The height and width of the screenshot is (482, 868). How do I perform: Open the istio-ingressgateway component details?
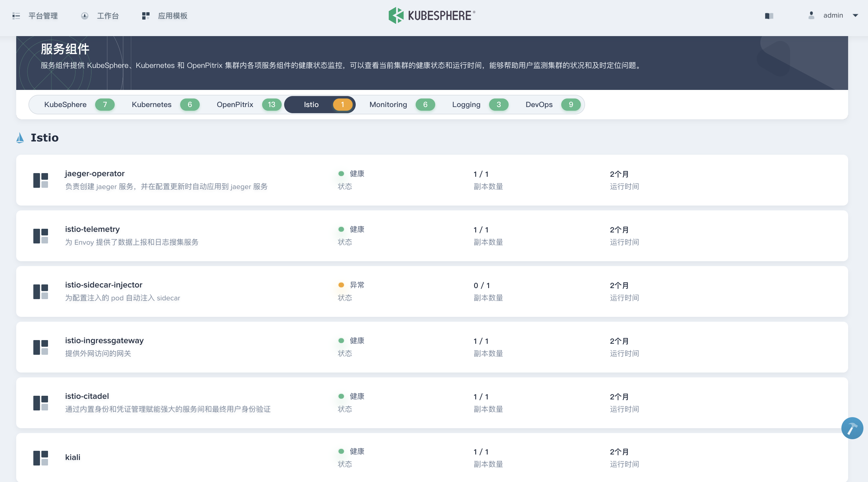pyautogui.click(x=105, y=340)
